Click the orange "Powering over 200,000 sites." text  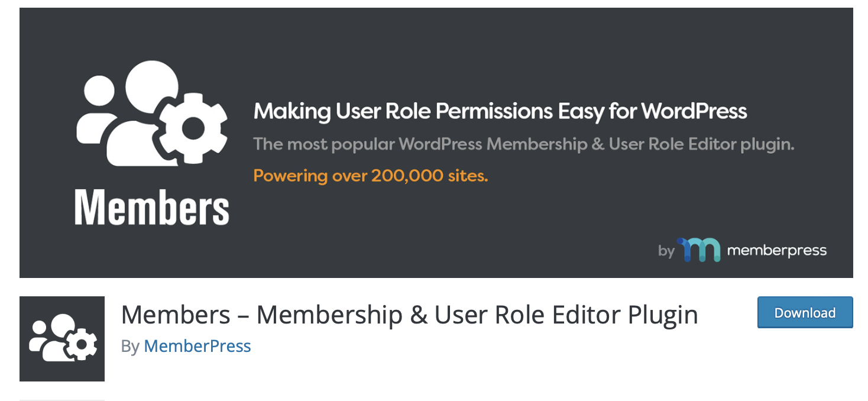[x=371, y=176]
